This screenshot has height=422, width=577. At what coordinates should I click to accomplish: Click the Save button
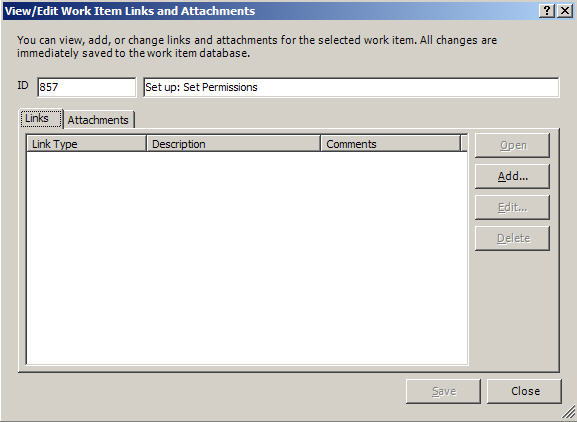click(443, 391)
